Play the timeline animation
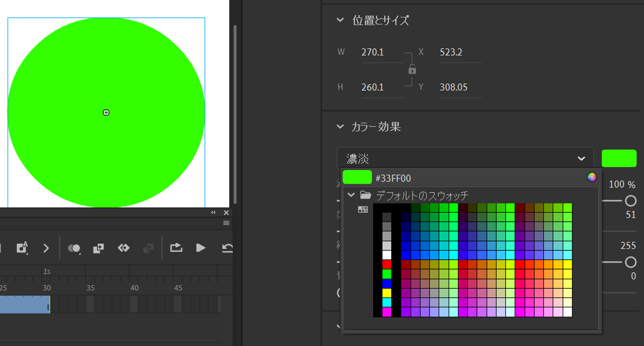 point(201,248)
